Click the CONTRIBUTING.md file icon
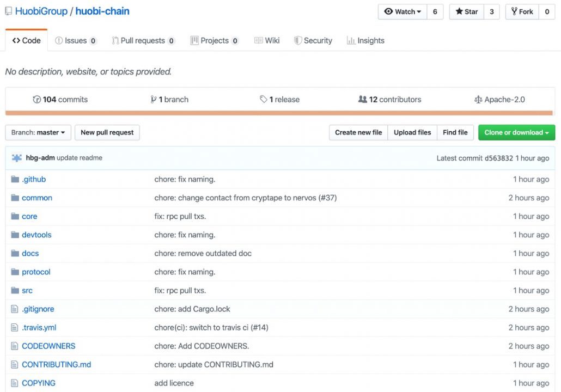Image resolution: width=561 pixels, height=392 pixels. coord(14,364)
